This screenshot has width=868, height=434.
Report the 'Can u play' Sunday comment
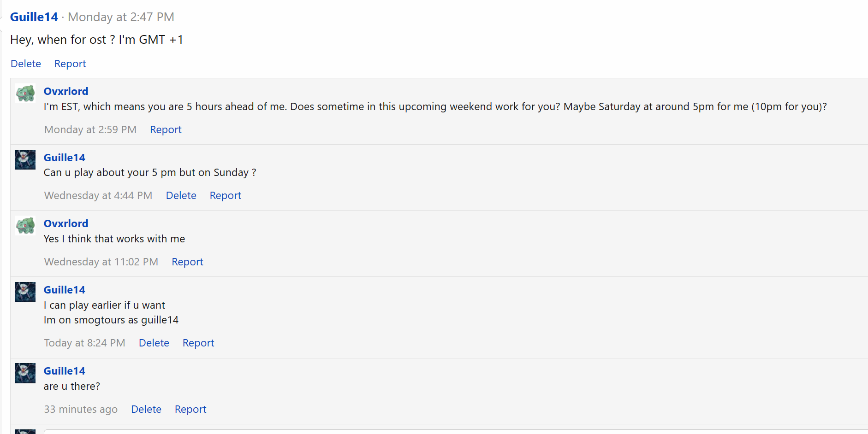225,195
